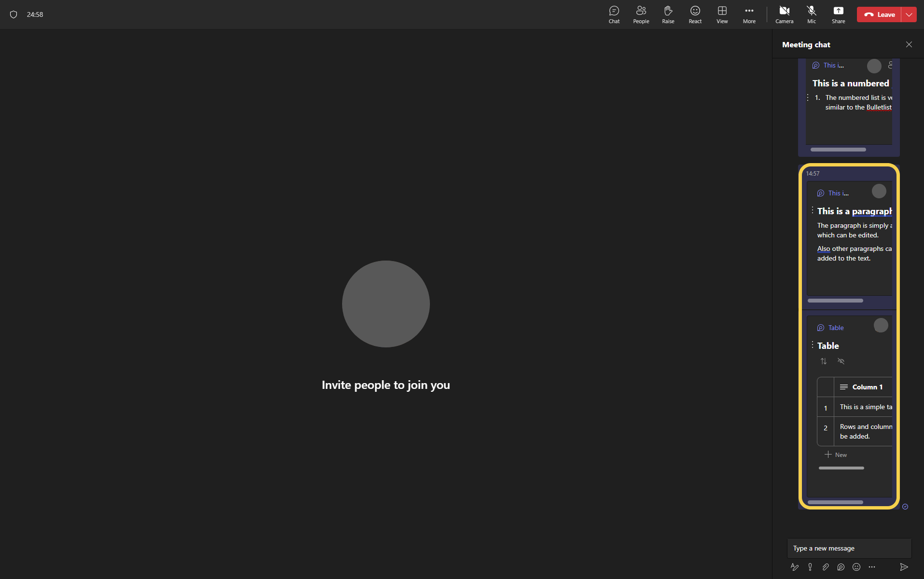Click the Send message arrow
This screenshot has height=579, width=924.
coord(904,567)
